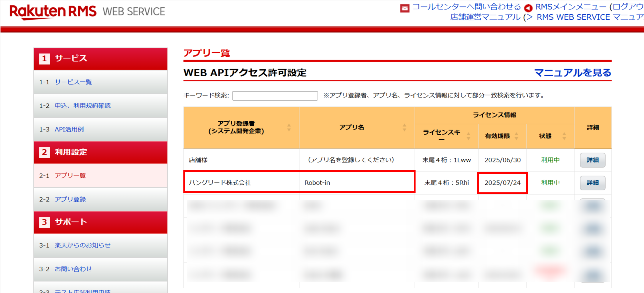This screenshot has height=293, width=644.
Task: Open 1-3 API活用例 menu item
Action: coord(100,129)
